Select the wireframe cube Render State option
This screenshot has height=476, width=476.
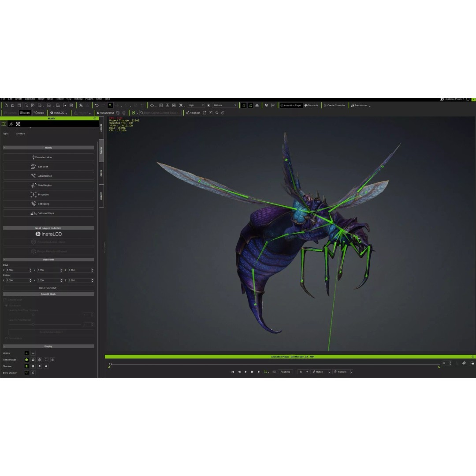pyautogui.click(x=40, y=360)
